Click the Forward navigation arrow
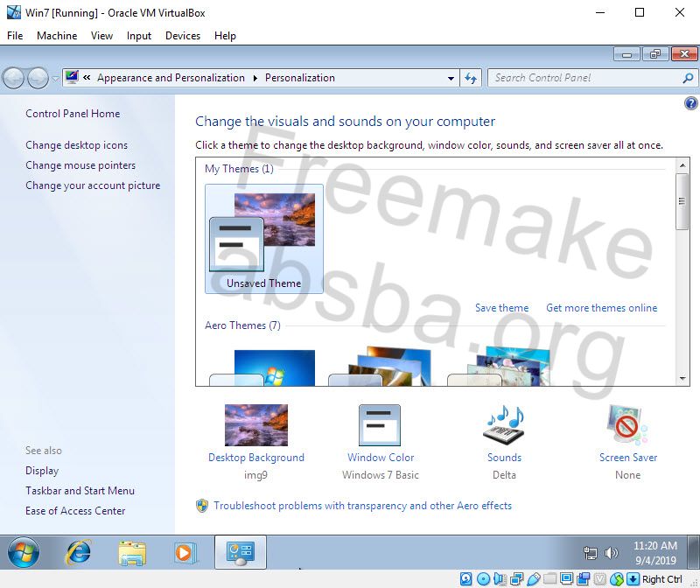 [38, 78]
